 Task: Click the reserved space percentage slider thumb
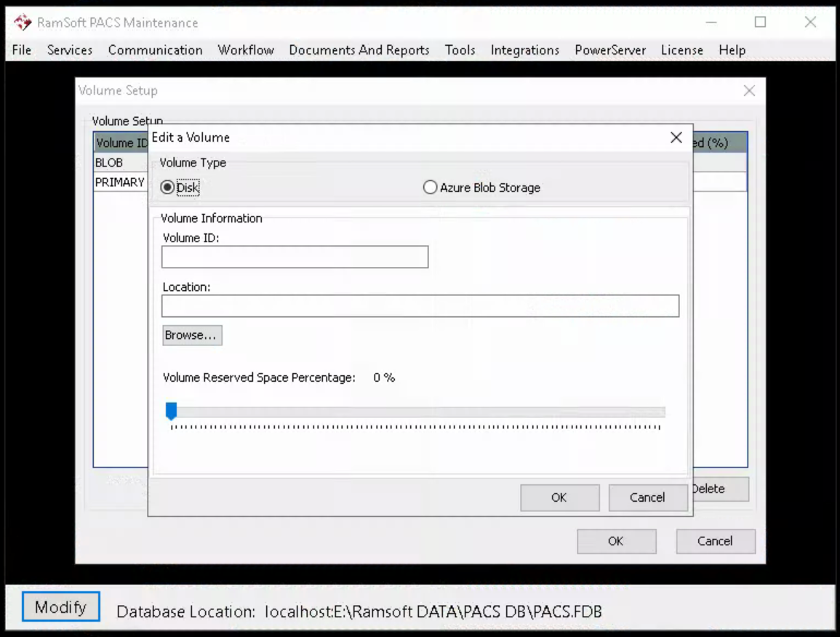pyautogui.click(x=172, y=412)
